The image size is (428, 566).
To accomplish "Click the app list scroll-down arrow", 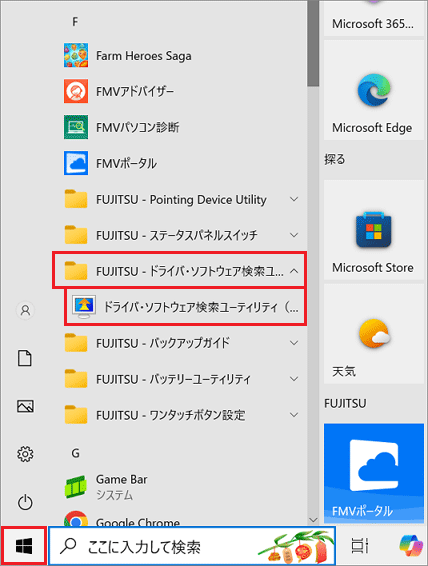I will [313, 520].
